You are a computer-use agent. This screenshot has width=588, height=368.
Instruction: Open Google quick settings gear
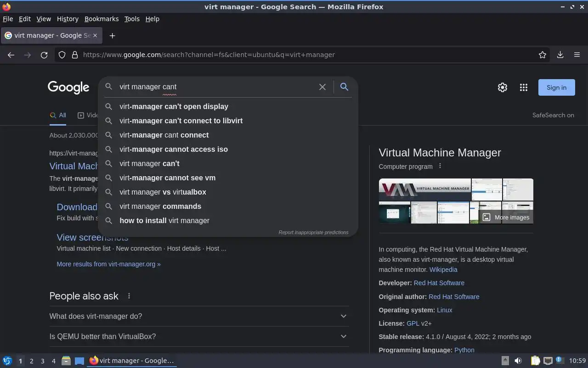(x=503, y=87)
